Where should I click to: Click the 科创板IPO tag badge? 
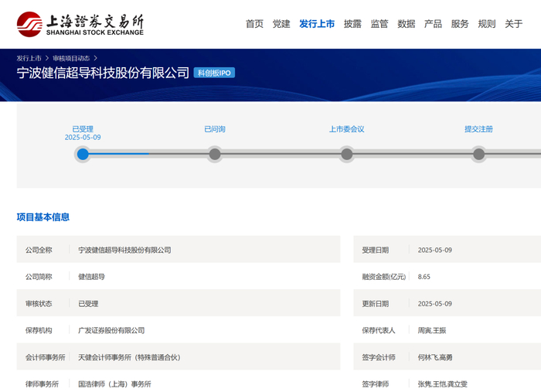click(x=214, y=73)
